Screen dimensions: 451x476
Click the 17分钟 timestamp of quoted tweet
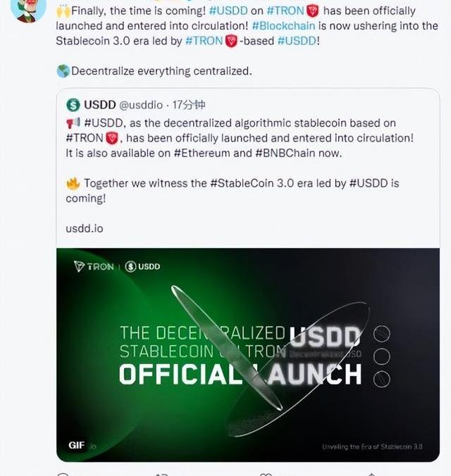click(x=190, y=105)
